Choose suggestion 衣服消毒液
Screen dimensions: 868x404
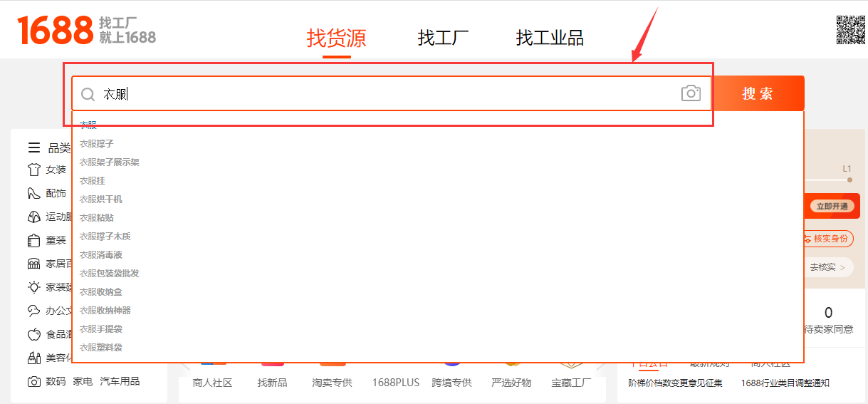click(x=100, y=254)
